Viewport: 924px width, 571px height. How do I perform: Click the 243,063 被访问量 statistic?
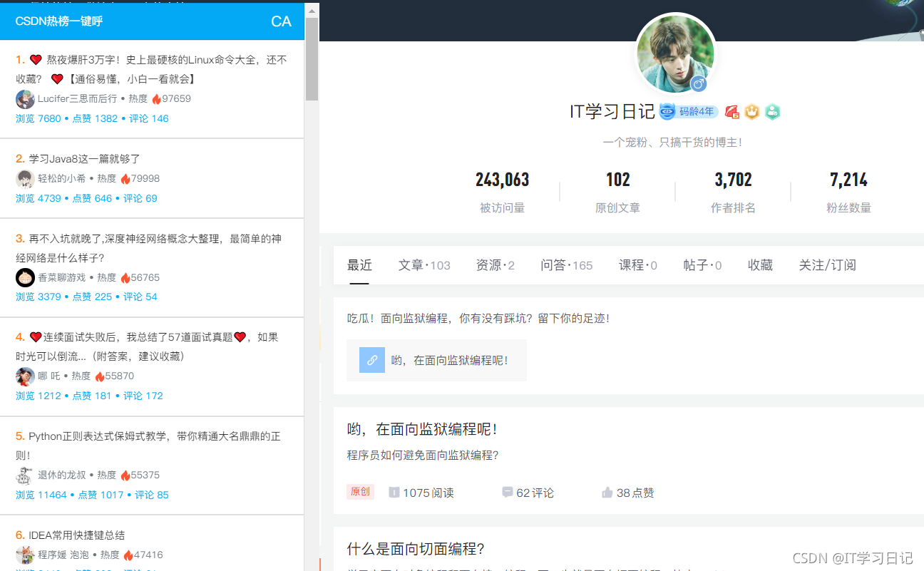coord(502,192)
